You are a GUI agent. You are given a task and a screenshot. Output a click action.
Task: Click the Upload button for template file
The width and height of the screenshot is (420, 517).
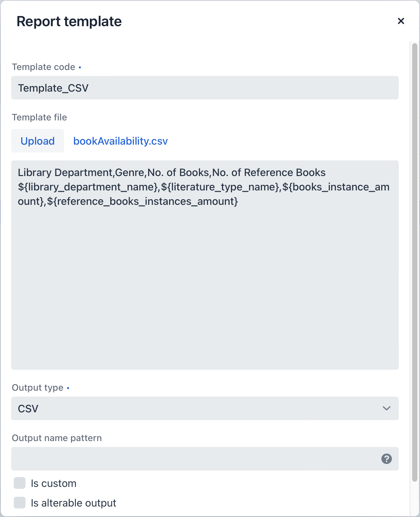38,141
